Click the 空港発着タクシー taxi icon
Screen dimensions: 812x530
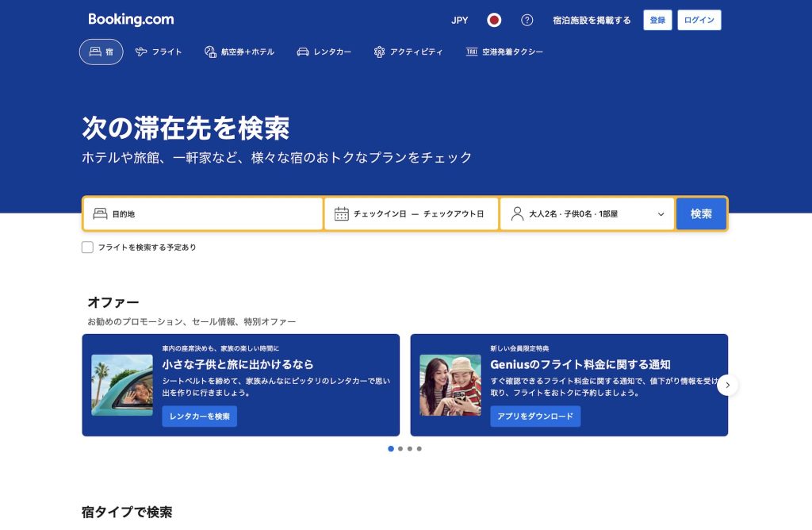click(x=472, y=52)
